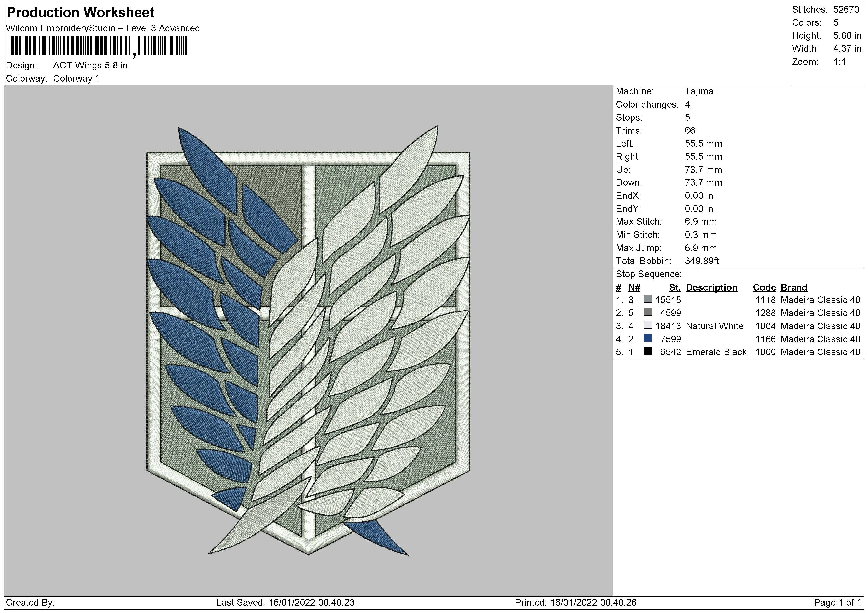
Task: Click the "N#" column header
Action: point(634,288)
